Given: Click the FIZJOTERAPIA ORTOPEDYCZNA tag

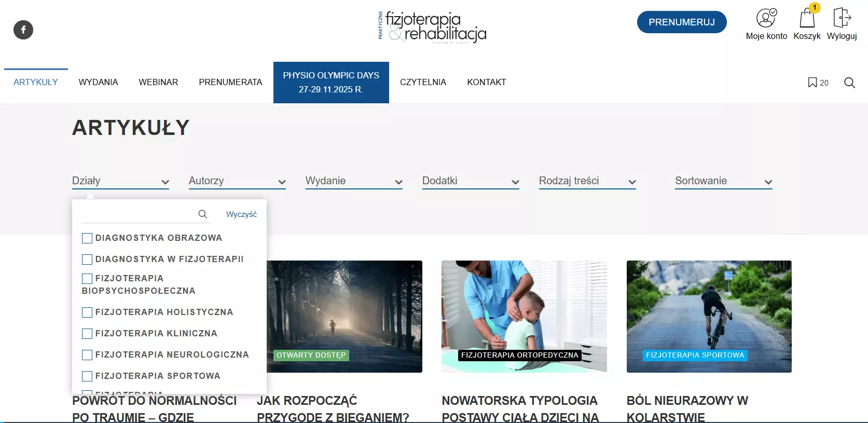Looking at the screenshot, I should point(519,356).
